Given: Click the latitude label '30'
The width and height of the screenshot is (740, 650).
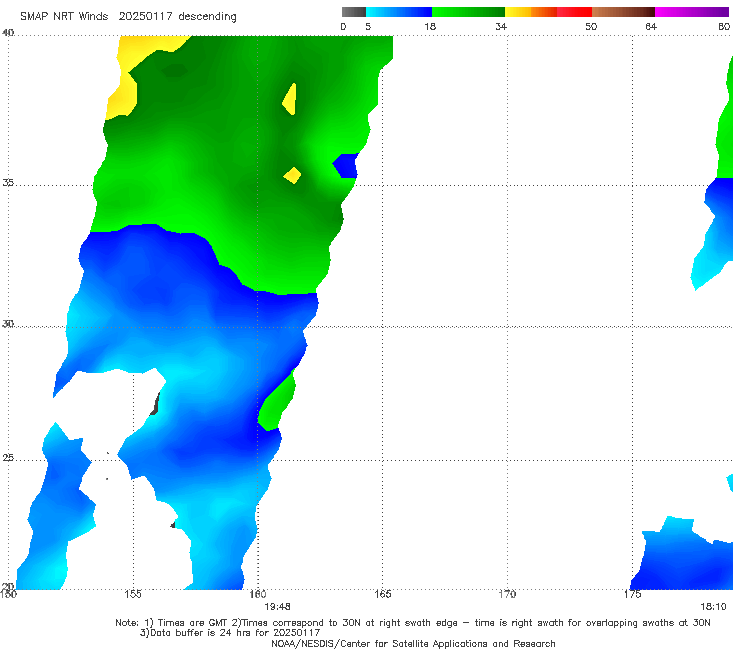Looking at the screenshot, I should [x=8, y=324].
